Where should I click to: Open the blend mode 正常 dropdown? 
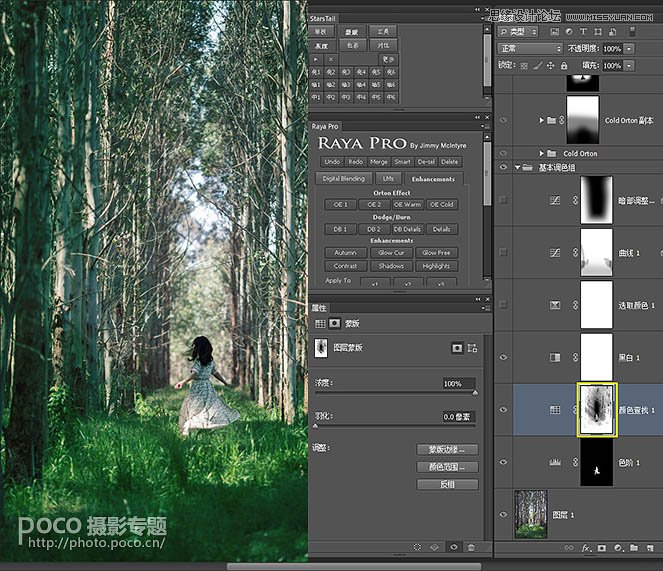530,49
